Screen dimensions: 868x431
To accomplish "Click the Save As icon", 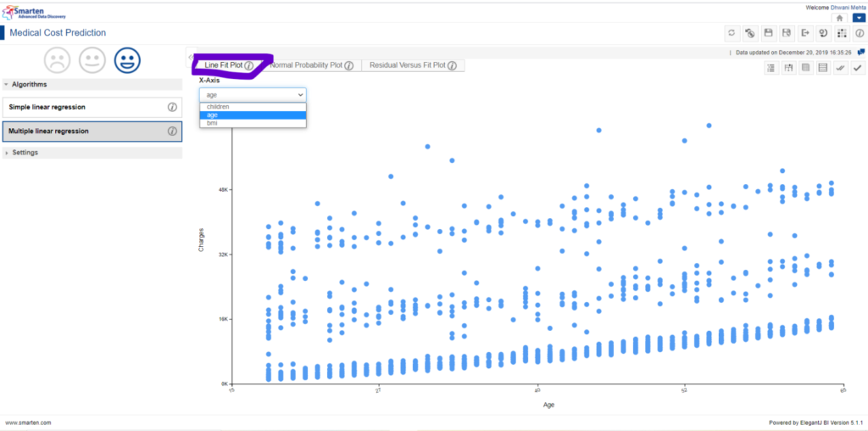I will 787,33.
